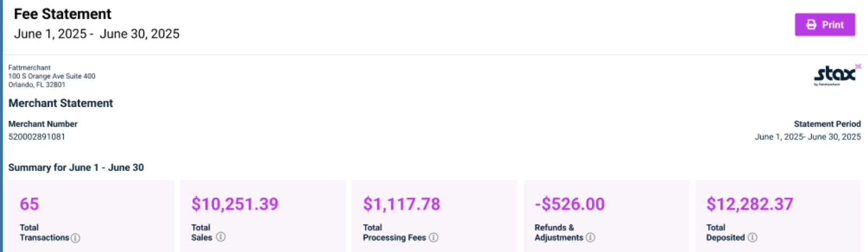Select the -$526.00 refunds amount
Screen dimensions: 868x252
pos(570,204)
